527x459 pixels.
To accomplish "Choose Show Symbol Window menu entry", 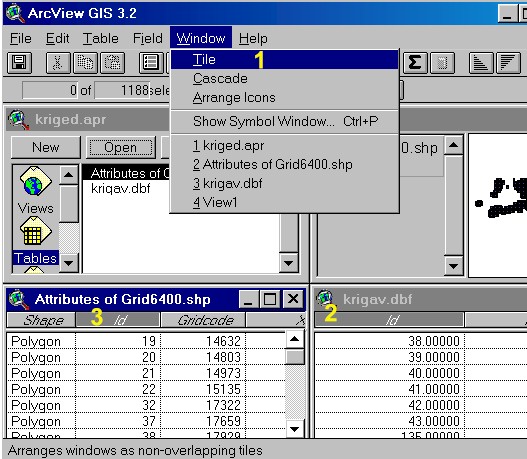I will tap(285, 121).
